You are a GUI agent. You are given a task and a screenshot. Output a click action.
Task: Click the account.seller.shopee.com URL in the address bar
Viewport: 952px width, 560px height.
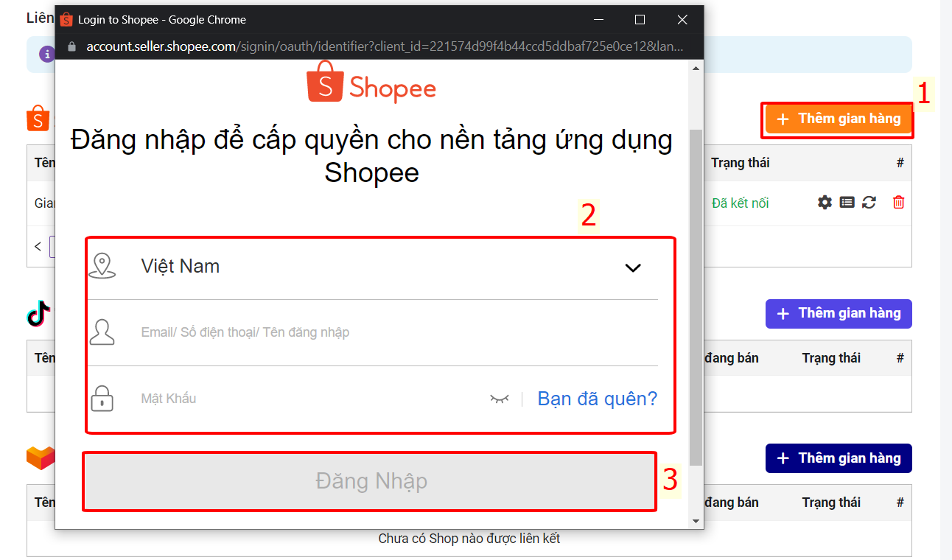point(385,46)
